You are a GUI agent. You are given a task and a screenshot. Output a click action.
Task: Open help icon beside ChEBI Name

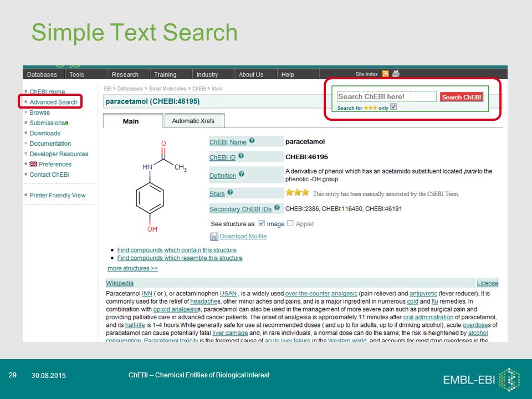click(x=252, y=140)
